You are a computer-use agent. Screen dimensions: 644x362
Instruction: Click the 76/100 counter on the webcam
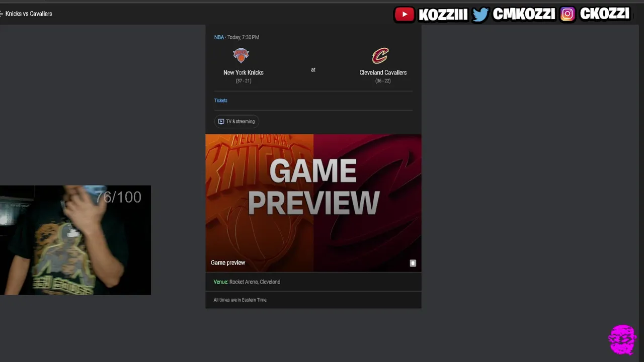[x=119, y=197]
